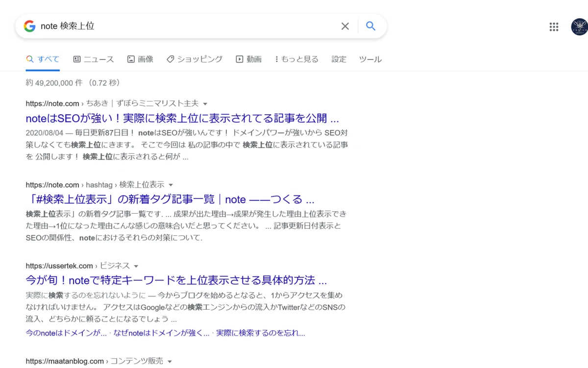Click result count 約 49,200,000 件 text
This screenshot has height=368, width=588.
click(x=54, y=83)
